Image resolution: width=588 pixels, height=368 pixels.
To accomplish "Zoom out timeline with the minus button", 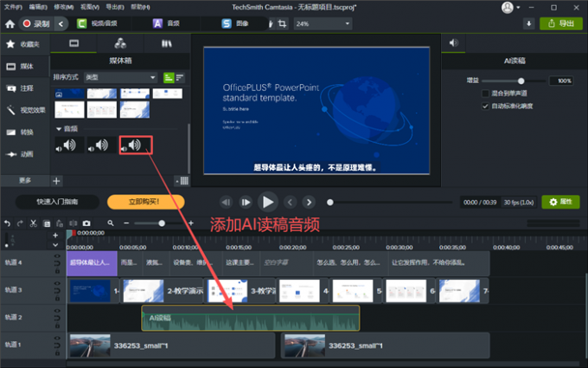I will [x=126, y=223].
